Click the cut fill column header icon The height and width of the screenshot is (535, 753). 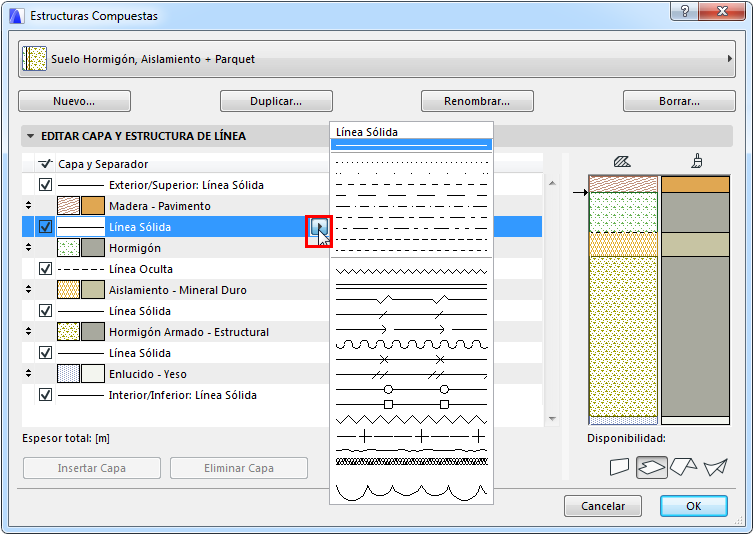[x=622, y=162]
